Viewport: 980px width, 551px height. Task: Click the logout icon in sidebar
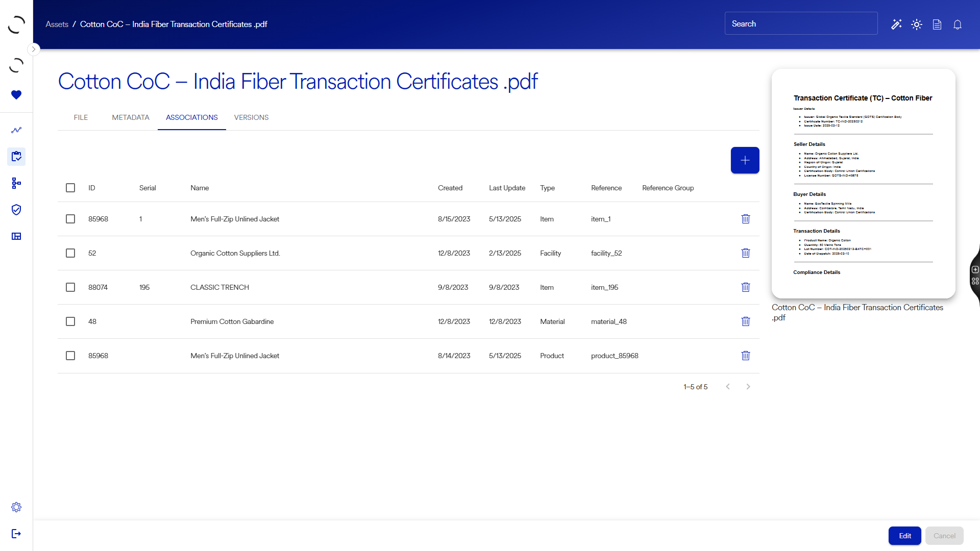pyautogui.click(x=16, y=534)
